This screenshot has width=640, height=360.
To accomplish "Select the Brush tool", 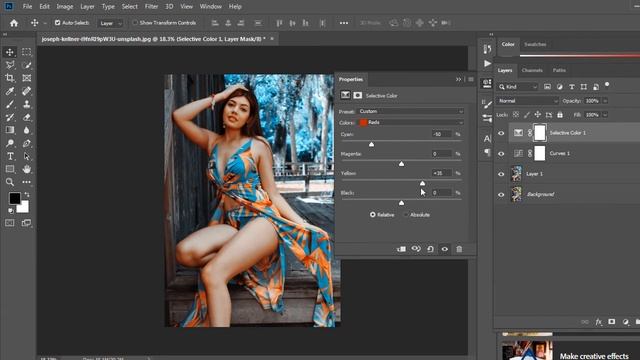I will pos(10,104).
